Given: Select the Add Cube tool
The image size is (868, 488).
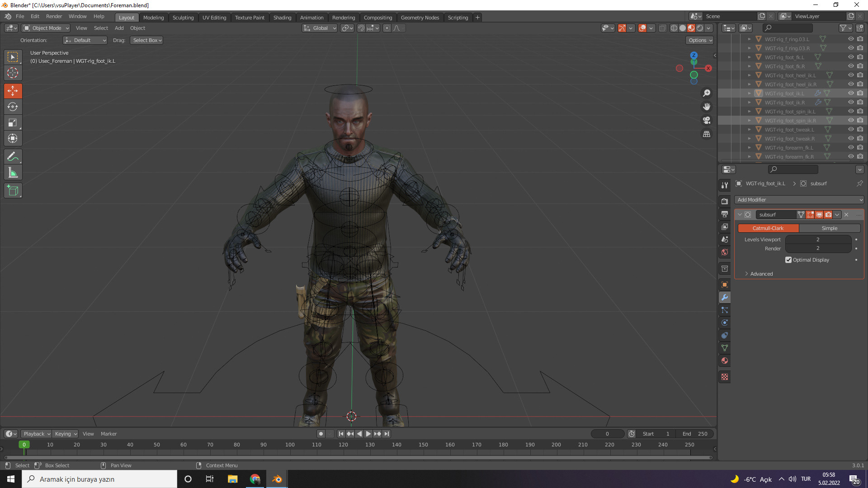Looking at the screenshot, I should (13, 190).
